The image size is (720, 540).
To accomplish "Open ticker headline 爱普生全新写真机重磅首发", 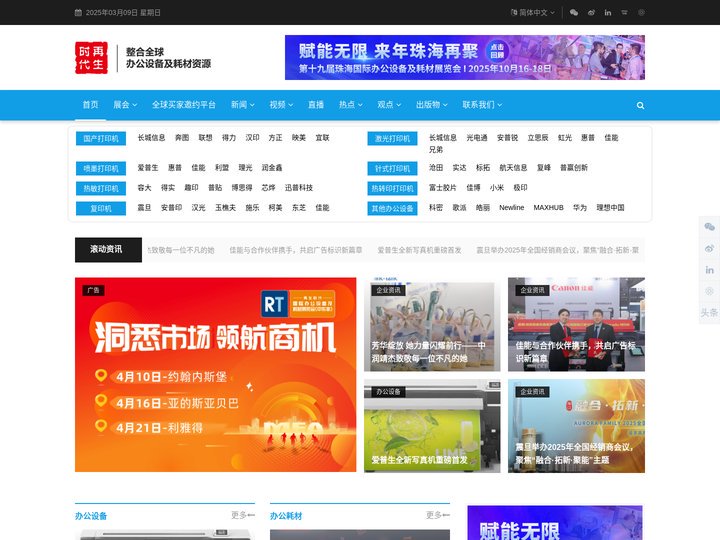I will 419,250.
